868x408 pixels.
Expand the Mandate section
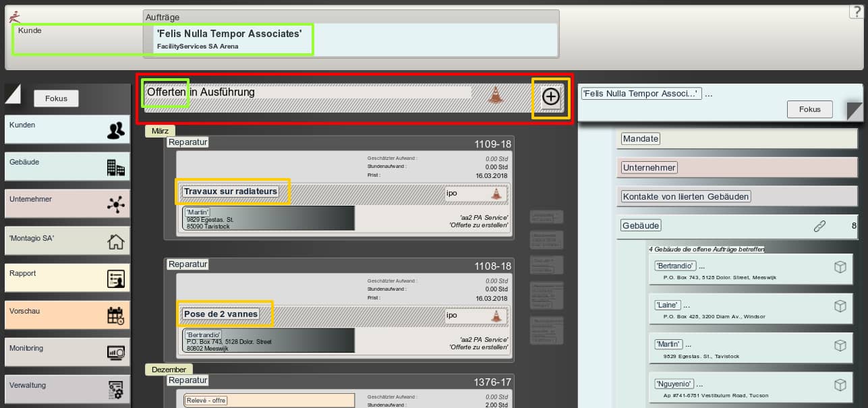[640, 139]
